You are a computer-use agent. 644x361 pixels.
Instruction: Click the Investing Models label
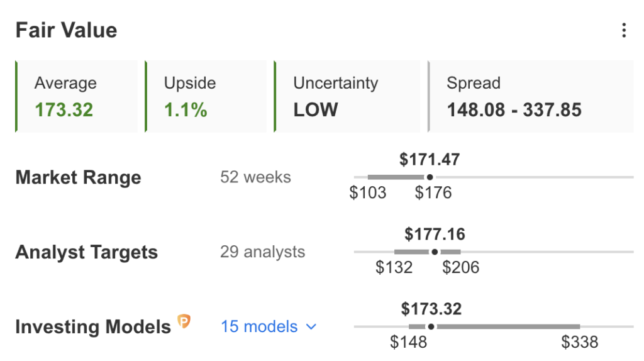click(93, 327)
